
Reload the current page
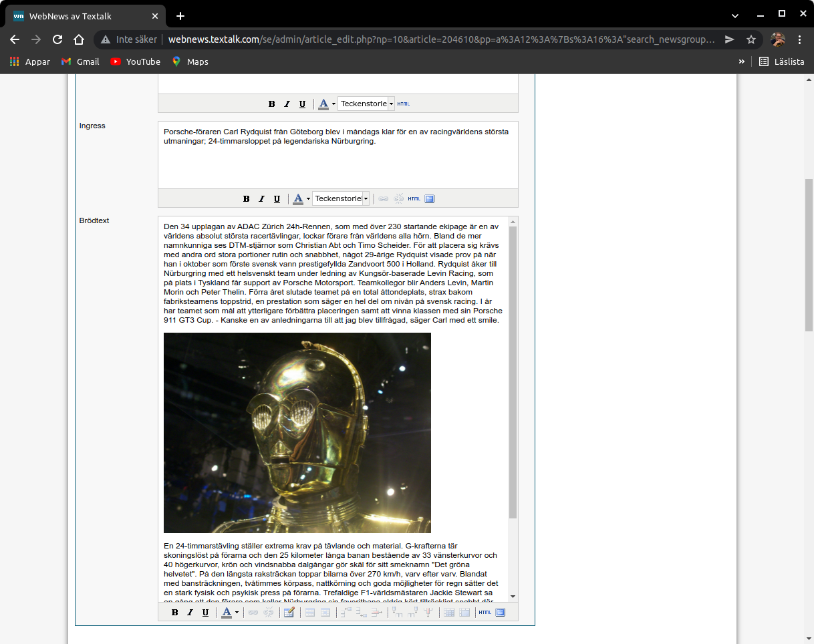57,39
